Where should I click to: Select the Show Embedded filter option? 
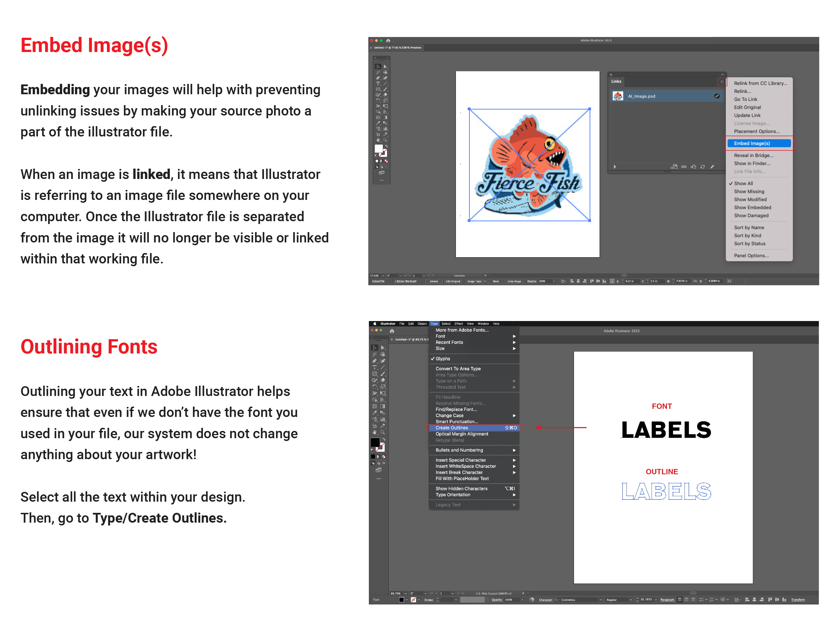tap(752, 207)
